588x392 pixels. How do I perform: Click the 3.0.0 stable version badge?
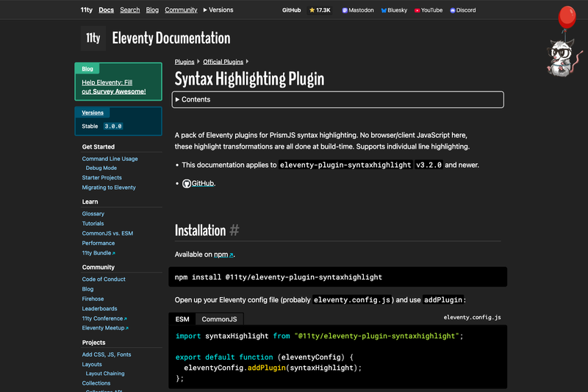(x=113, y=126)
